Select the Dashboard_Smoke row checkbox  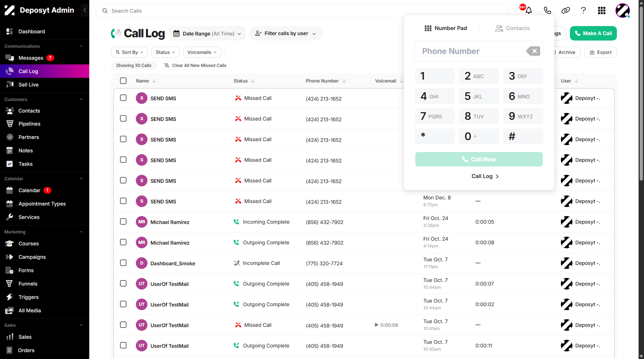click(x=123, y=263)
